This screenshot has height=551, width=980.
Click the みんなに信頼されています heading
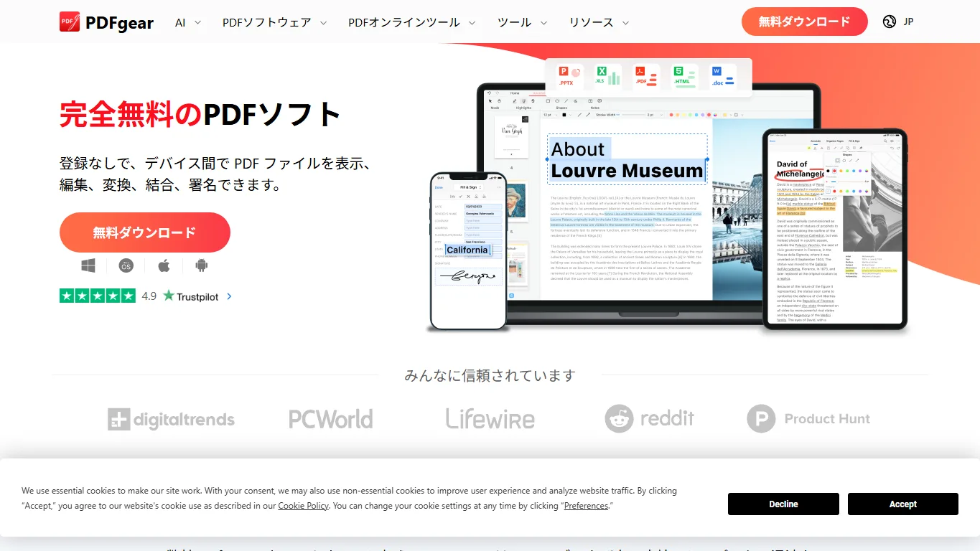pyautogui.click(x=490, y=375)
